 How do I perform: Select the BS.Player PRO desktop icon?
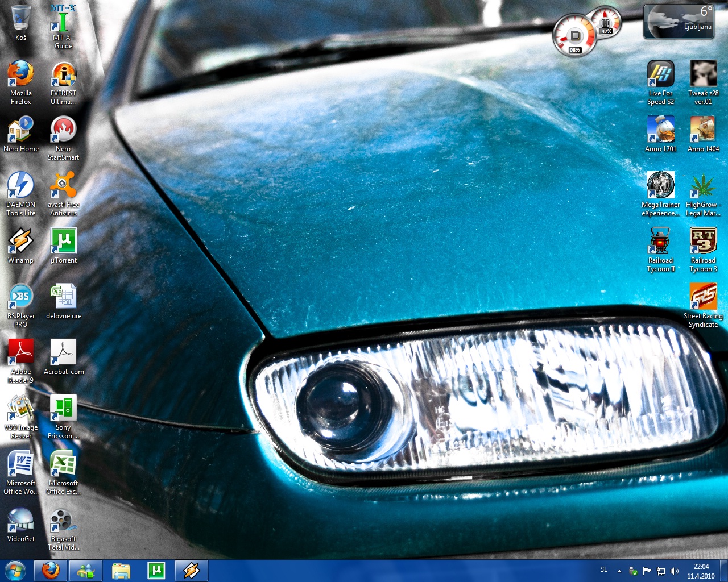(x=21, y=306)
